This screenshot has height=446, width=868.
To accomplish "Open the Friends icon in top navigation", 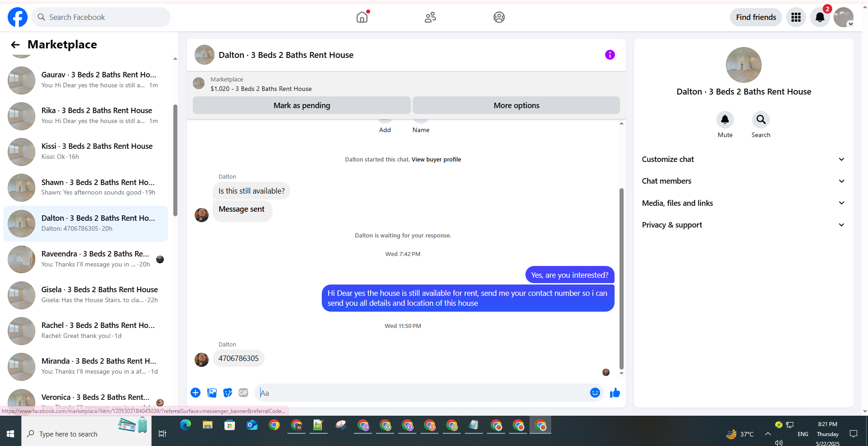I will coord(430,17).
